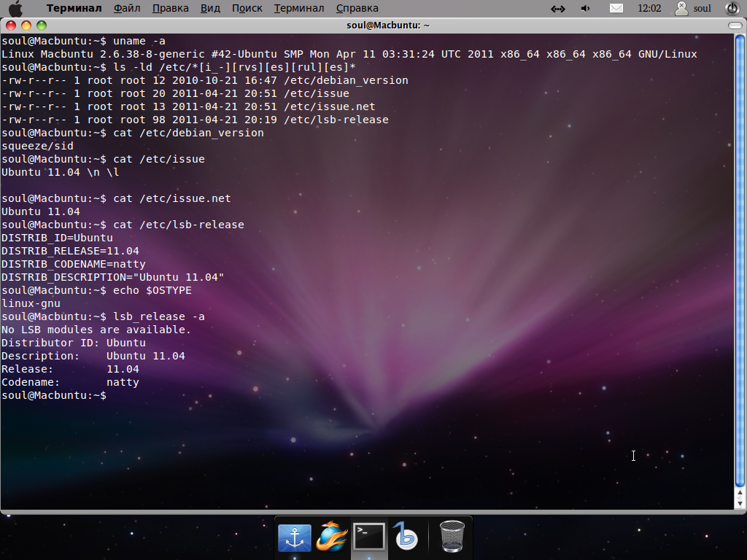Click the toolbar pill button in title bar
This screenshot has height=560, width=747.
735,26
